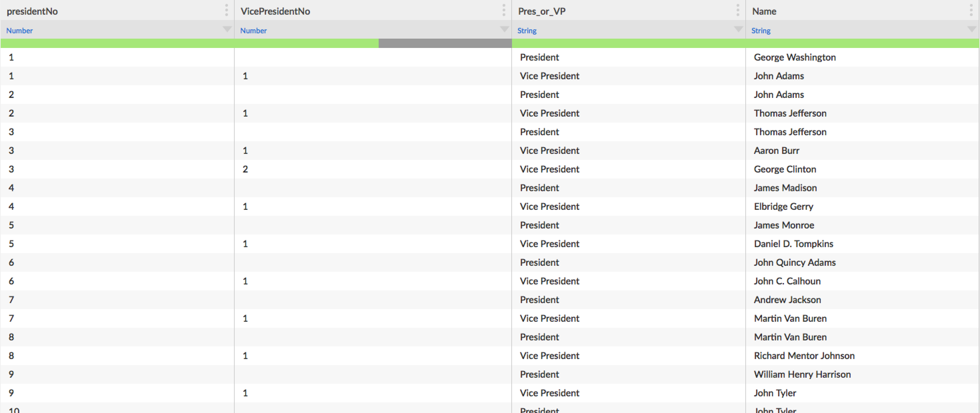The image size is (980, 413).
Task: Open the Name column three-dot menu
Action: [x=971, y=10]
